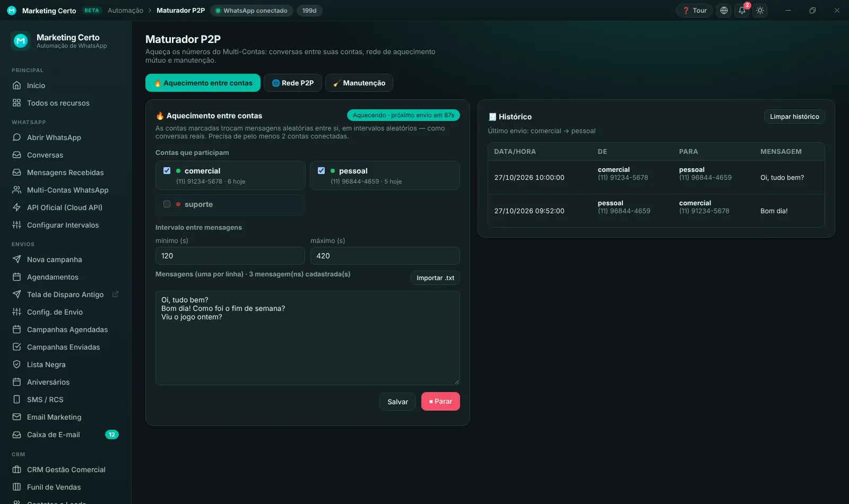849x504 pixels.
Task: Click the Email Marketing envelope icon
Action: click(17, 417)
